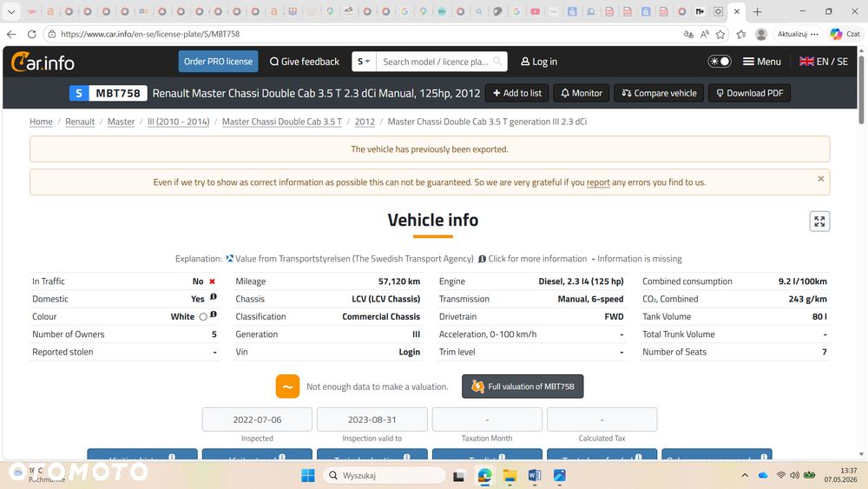Close the active browser tab
The height and width of the screenshot is (489, 868).
pos(736,11)
